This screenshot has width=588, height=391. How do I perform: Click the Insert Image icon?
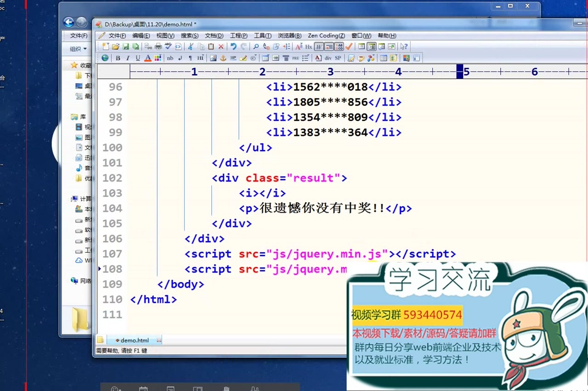pyautogui.click(x=213, y=58)
